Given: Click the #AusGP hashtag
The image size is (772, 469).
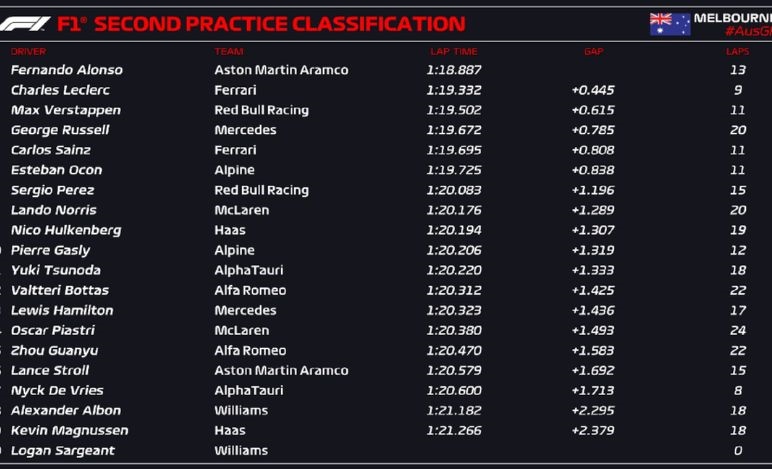Looking at the screenshot, I should pyautogui.click(x=748, y=32).
